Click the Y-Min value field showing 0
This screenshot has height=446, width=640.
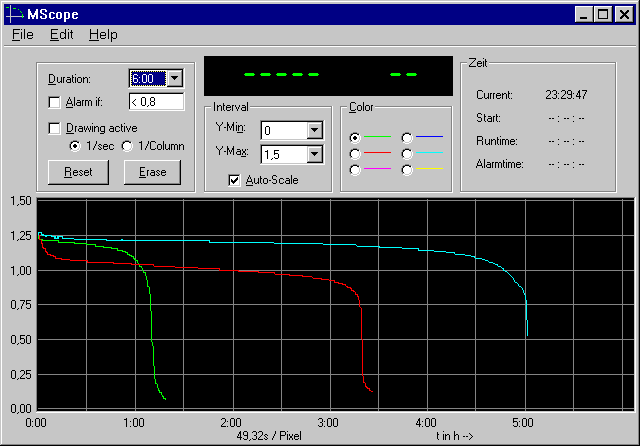coord(284,131)
